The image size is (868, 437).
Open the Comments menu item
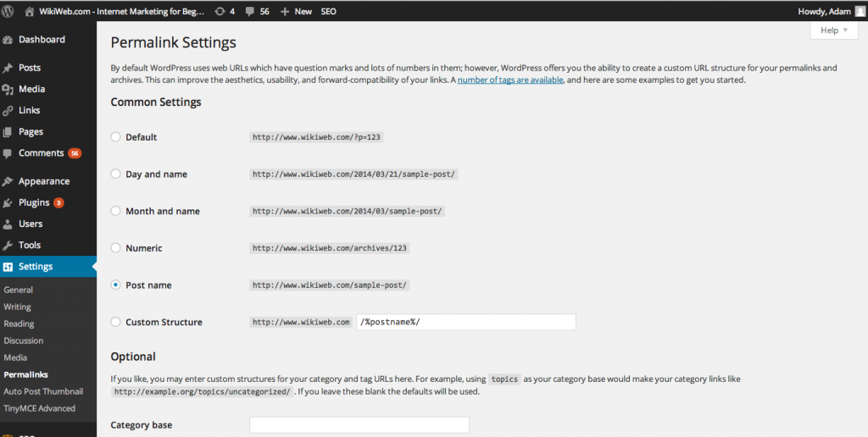click(41, 152)
